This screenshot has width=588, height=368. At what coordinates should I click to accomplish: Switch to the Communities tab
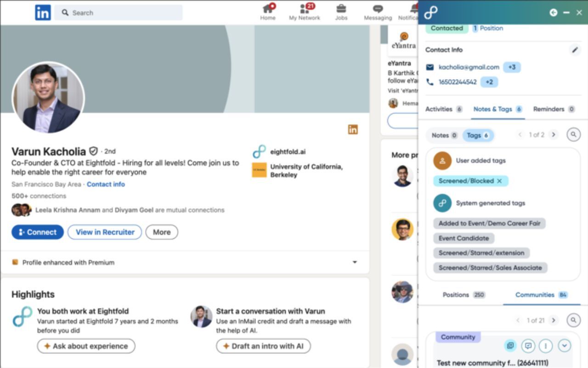(542, 295)
